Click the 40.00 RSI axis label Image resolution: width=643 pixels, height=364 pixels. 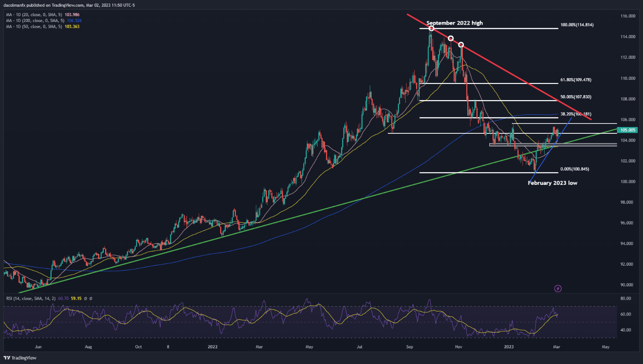[625, 330]
